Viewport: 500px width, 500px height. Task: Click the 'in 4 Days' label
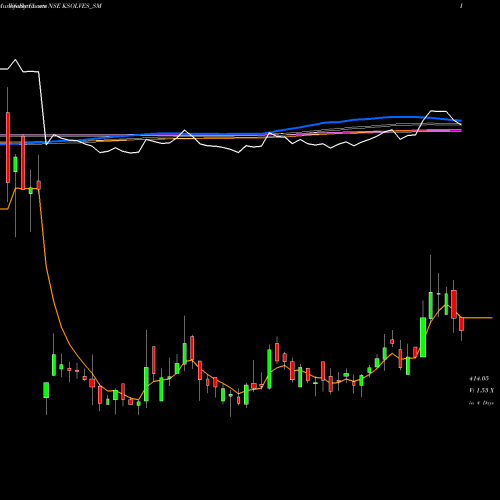[x=481, y=403]
